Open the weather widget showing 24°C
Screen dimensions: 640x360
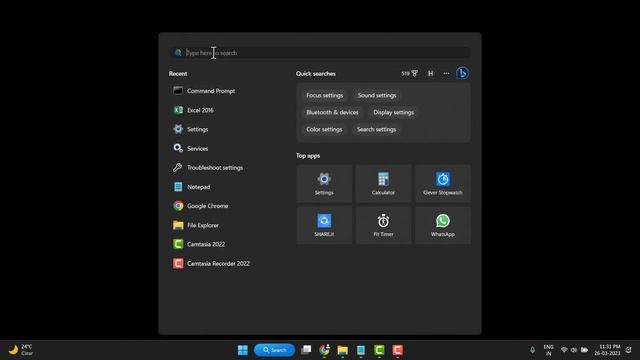click(x=21, y=350)
